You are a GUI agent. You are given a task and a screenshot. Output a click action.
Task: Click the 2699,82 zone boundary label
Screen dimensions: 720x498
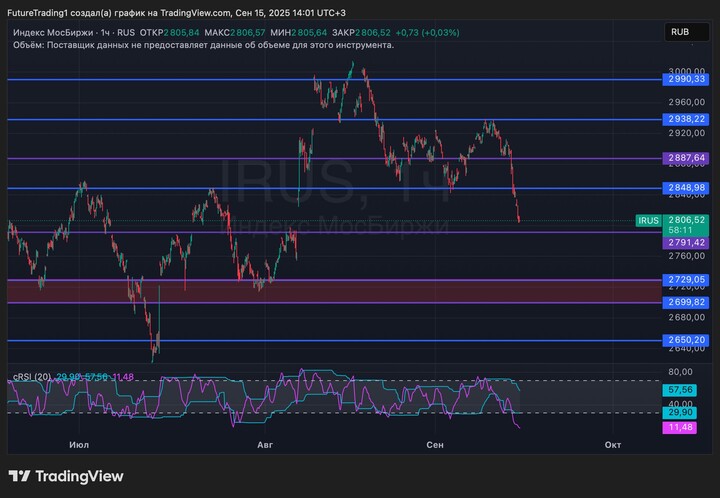click(686, 302)
